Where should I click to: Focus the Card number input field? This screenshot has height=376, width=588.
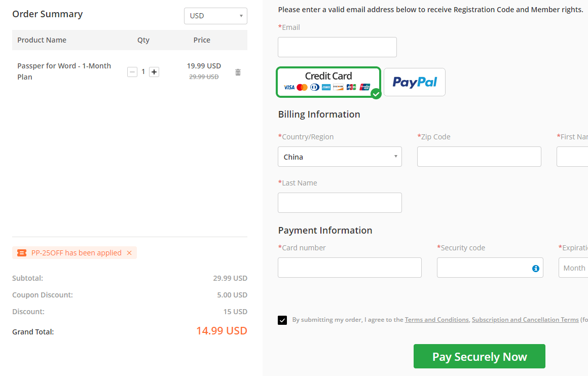[349, 268]
